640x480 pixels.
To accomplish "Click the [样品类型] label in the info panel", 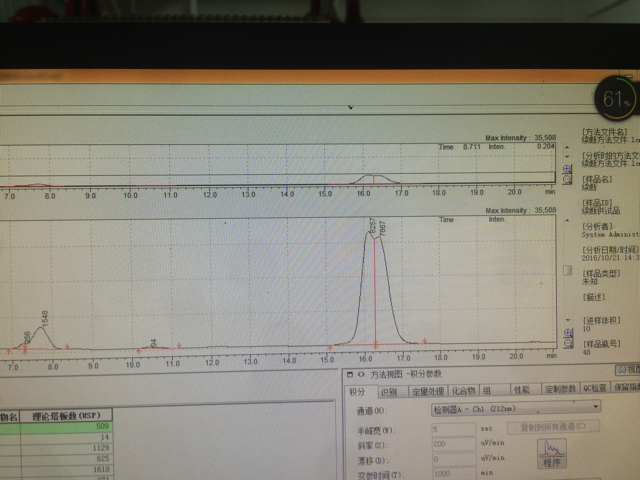I will coord(601,273).
